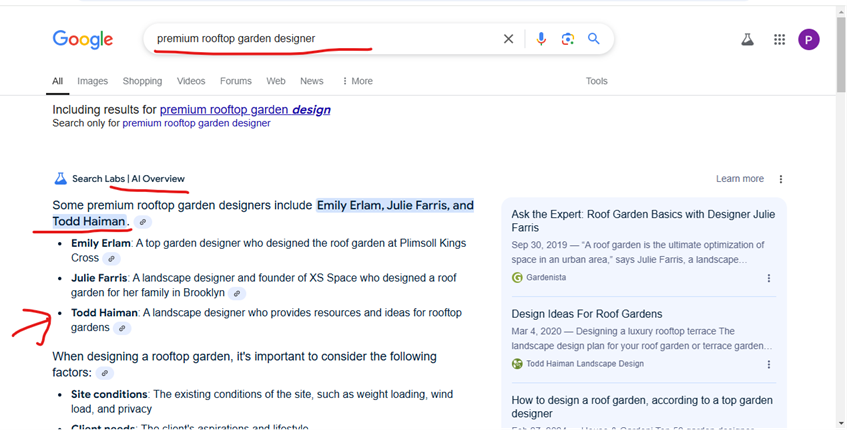
Task: Open Design Ideas For Roof Gardens article
Action: [x=587, y=314]
